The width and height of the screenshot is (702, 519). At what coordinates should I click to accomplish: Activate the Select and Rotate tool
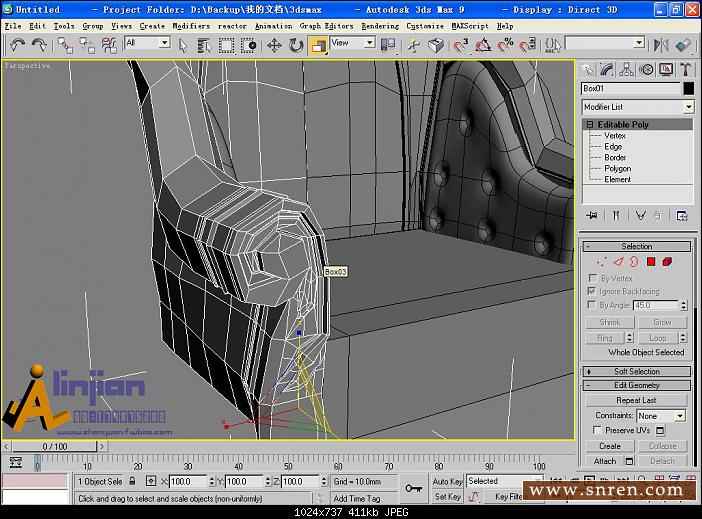pyautogui.click(x=296, y=45)
